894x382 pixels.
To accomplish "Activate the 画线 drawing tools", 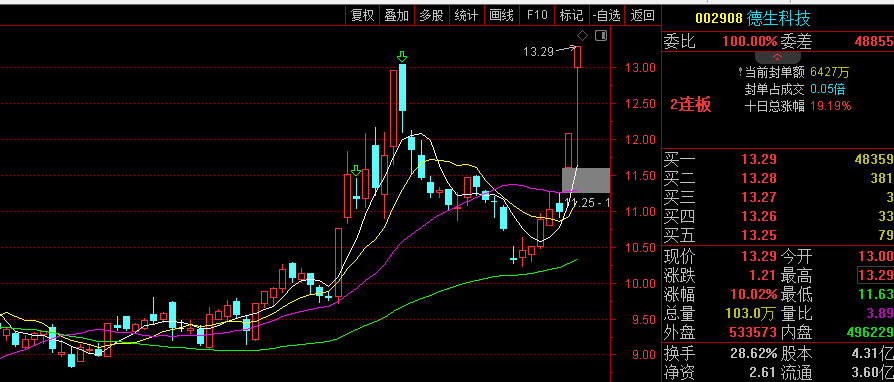I will click(502, 15).
